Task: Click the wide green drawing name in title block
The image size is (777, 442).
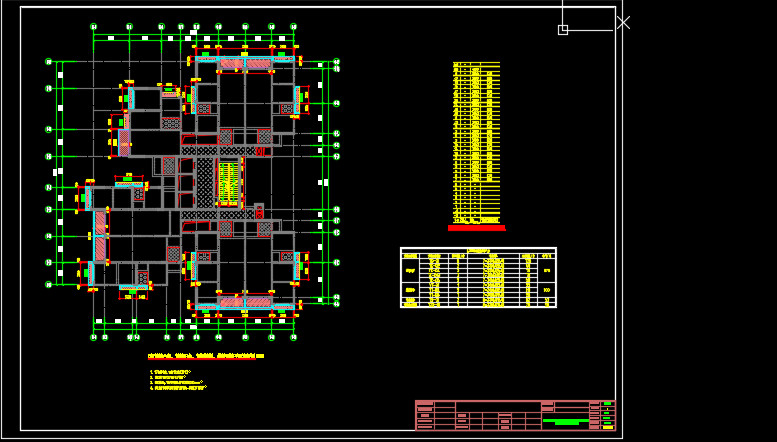Action: (565, 422)
